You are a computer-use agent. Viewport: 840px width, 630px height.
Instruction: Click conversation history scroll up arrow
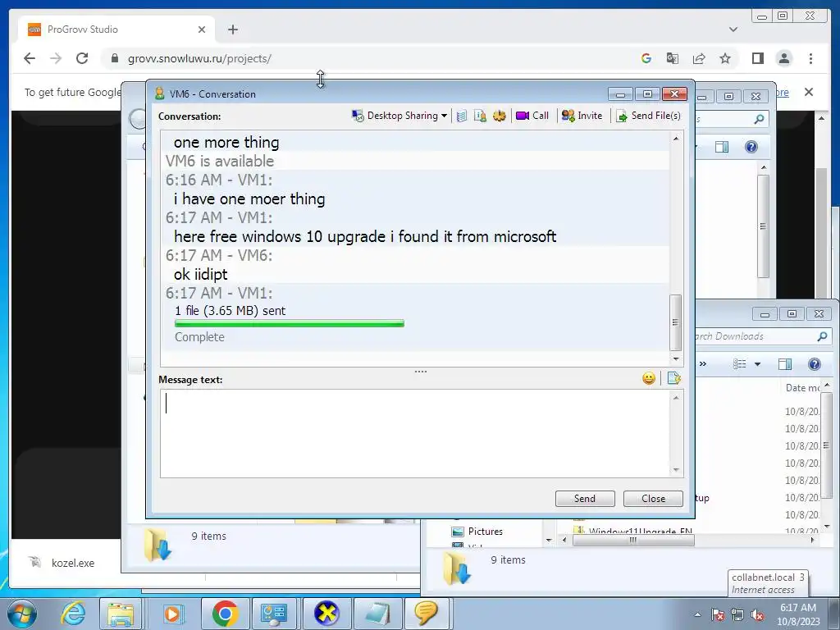[676, 138]
